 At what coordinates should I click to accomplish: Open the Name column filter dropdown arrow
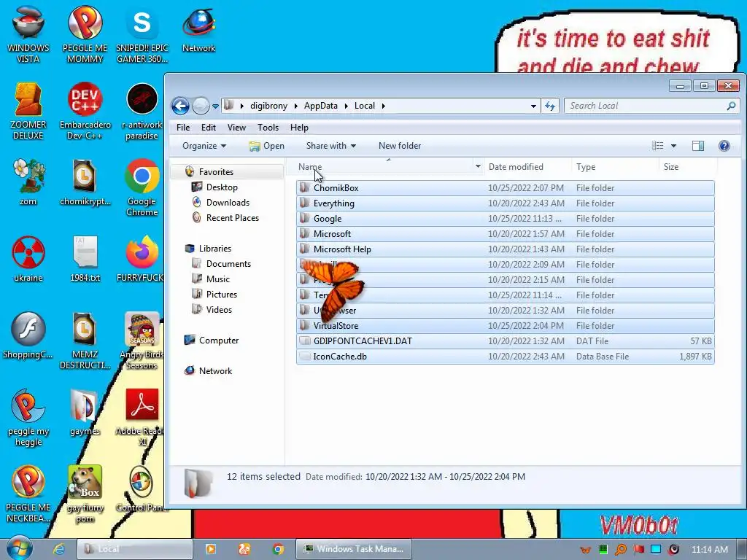(478, 166)
